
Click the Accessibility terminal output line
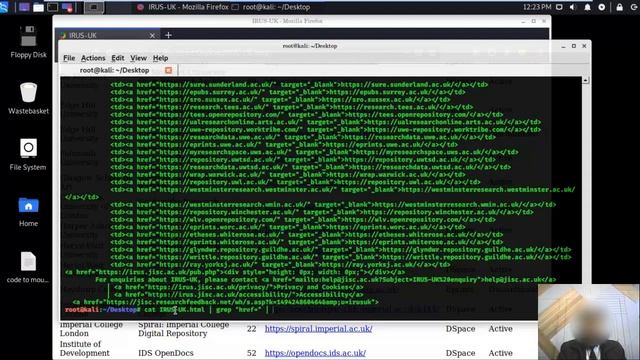(x=238, y=295)
